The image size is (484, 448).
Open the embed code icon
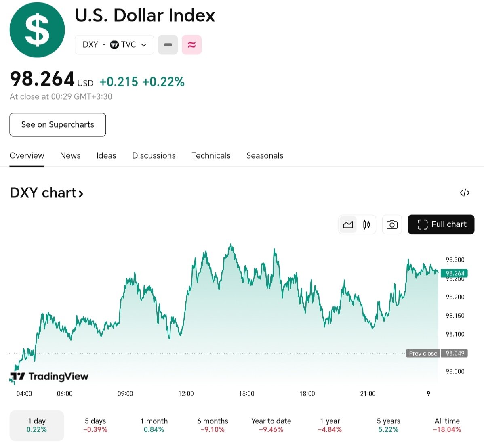tap(465, 193)
